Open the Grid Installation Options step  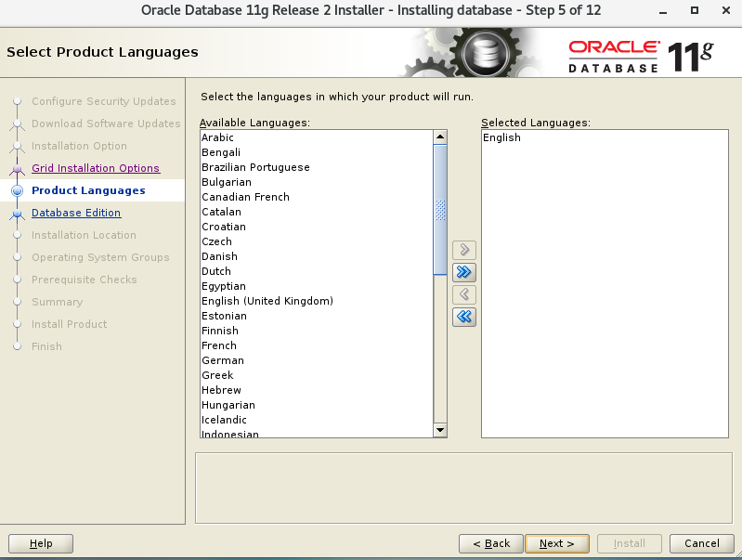[96, 168]
